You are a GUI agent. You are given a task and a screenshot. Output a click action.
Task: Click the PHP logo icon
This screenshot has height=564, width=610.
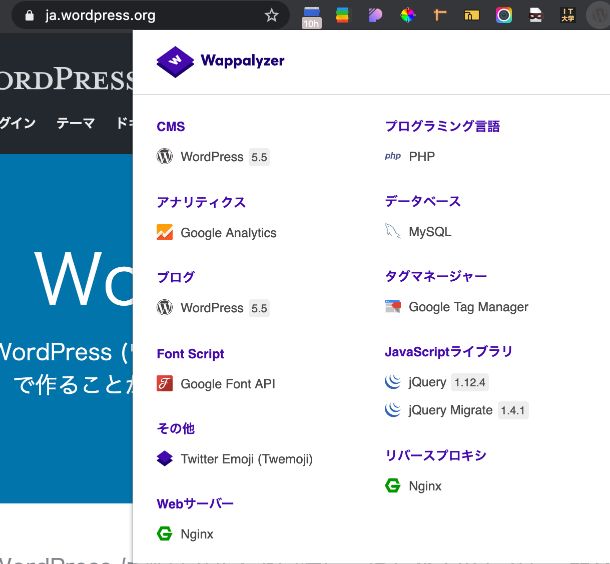pos(393,156)
